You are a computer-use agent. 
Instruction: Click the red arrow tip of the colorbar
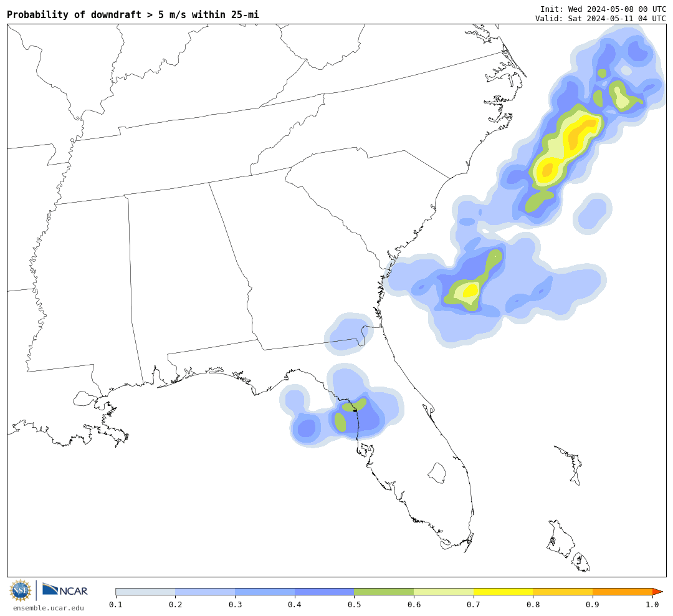657,592
